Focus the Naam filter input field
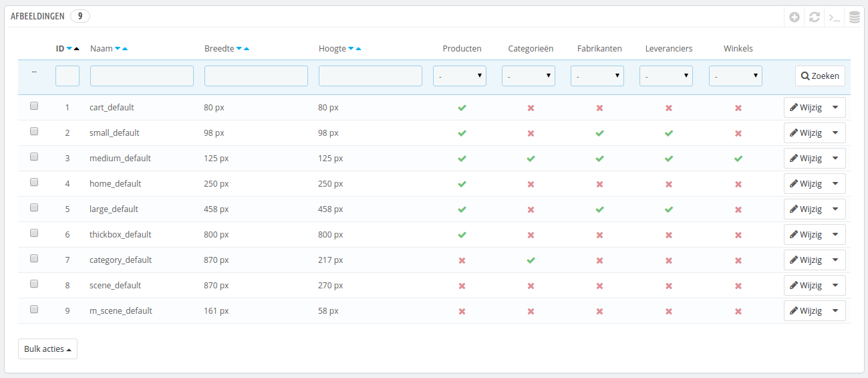 click(142, 76)
